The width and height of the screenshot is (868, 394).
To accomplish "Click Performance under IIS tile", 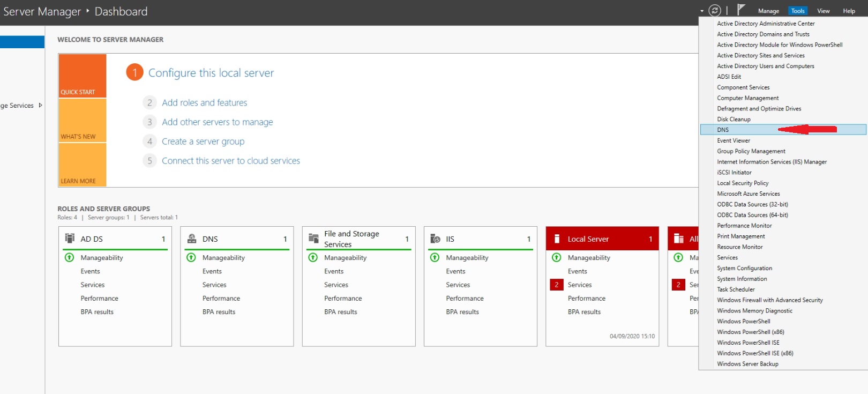I will (x=465, y=298).
